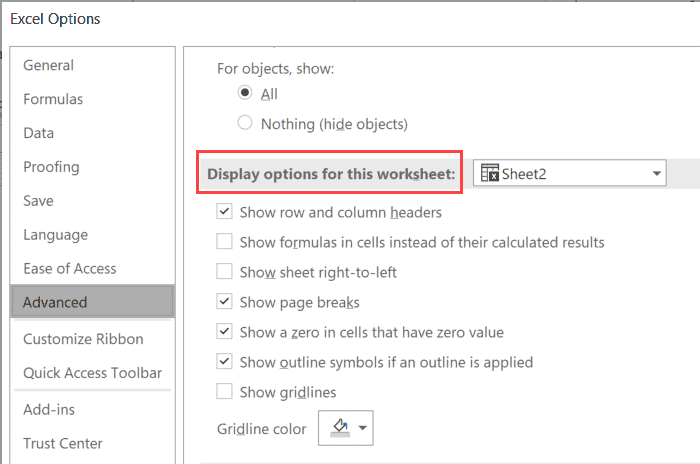Open the Trust Center category
The height and width of the screenshot is (464, 700).
tap(63, 443)
